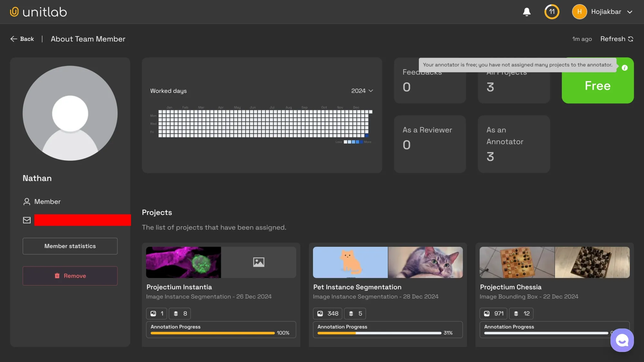Select the About Team Member heading

tap(88, 39)
